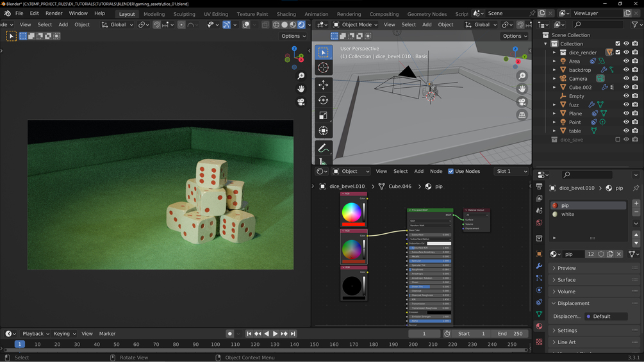Select the white material slot
Image resolution: width=644 pixels, height=362 pixels.
[x=568, y=215]
